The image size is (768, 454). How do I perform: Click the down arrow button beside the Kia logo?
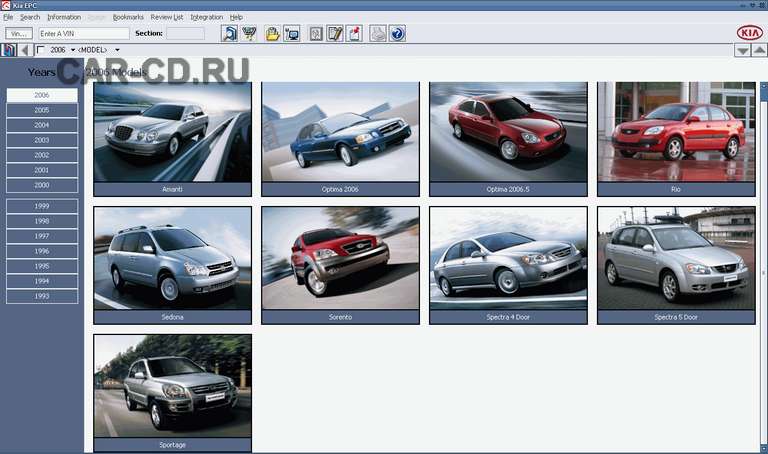pos(742,50)
